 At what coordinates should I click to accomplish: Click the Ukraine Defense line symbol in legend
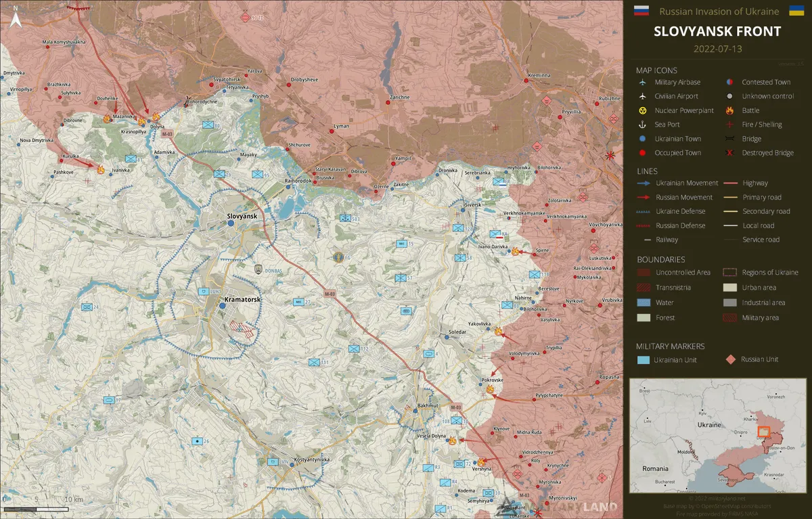point(644,212)
